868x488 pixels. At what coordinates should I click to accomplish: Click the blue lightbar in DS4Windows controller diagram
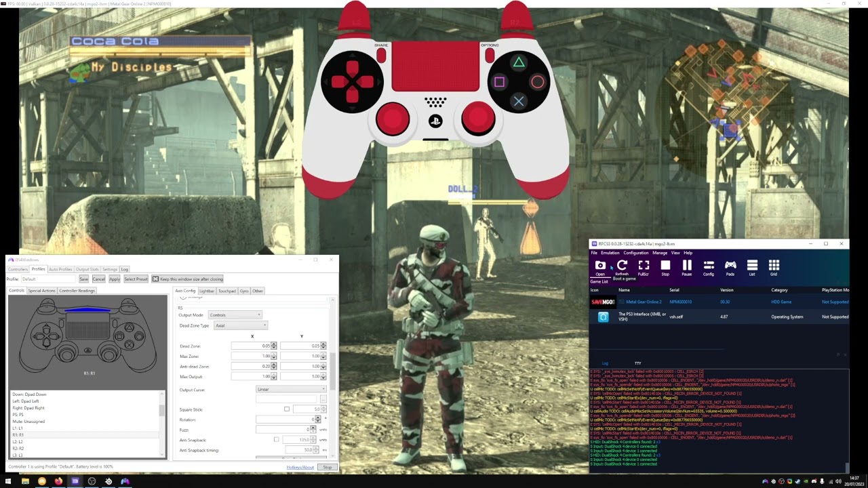pyautogui.click(x=87, y=310)
